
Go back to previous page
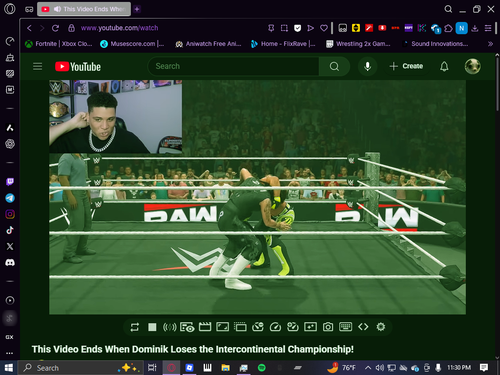click(29, 28)
